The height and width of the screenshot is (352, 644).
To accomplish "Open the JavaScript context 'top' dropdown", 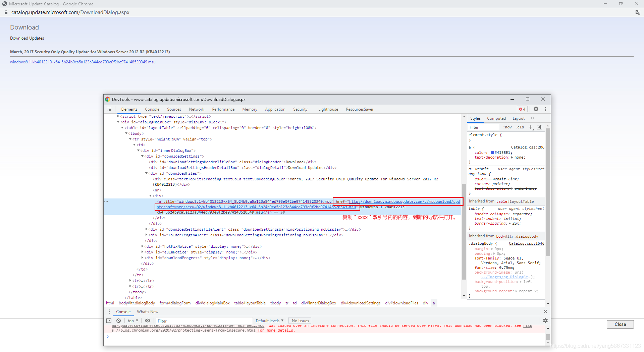I will 133,321.
